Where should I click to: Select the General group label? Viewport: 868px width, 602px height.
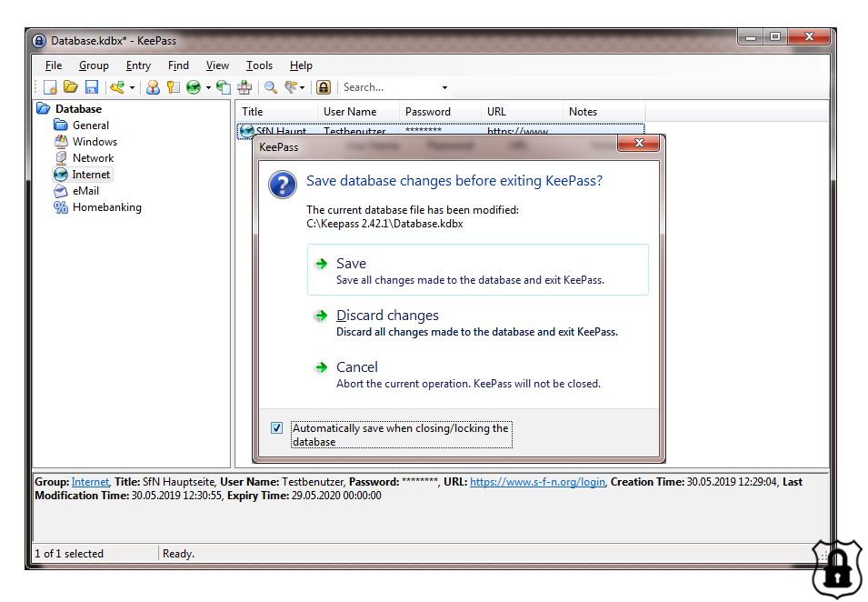pyautogui.click(x=91, y=125)
